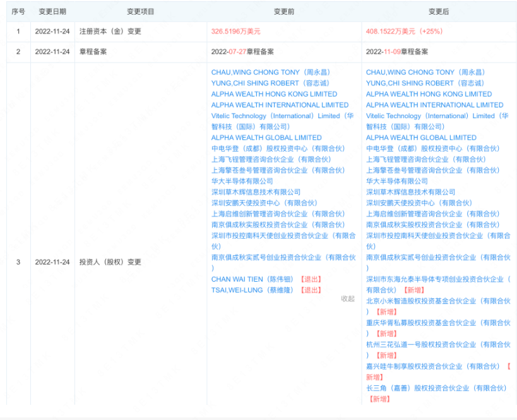
Task: Select sequence number 3 in 投资人 row
Action: [x=18, y=262]
